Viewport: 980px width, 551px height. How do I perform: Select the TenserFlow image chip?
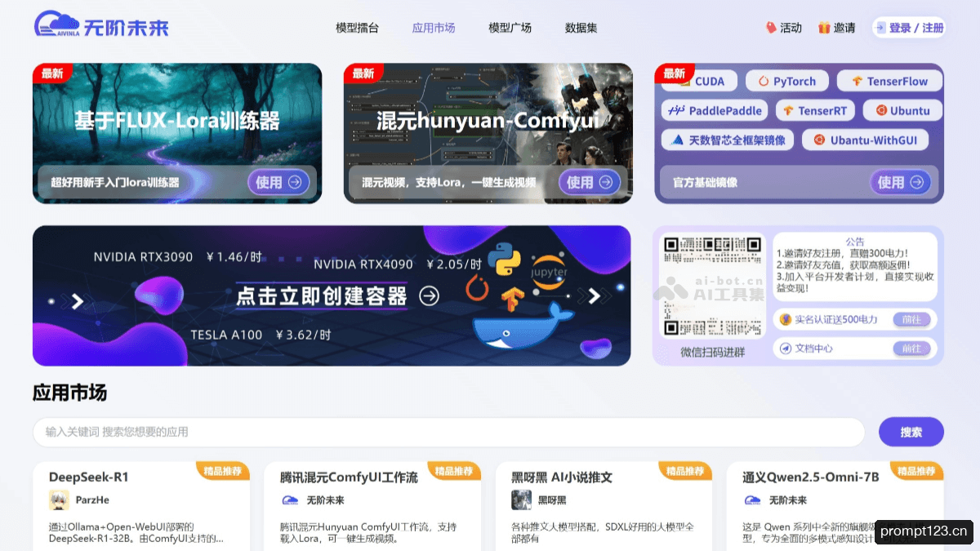[889, 81]
